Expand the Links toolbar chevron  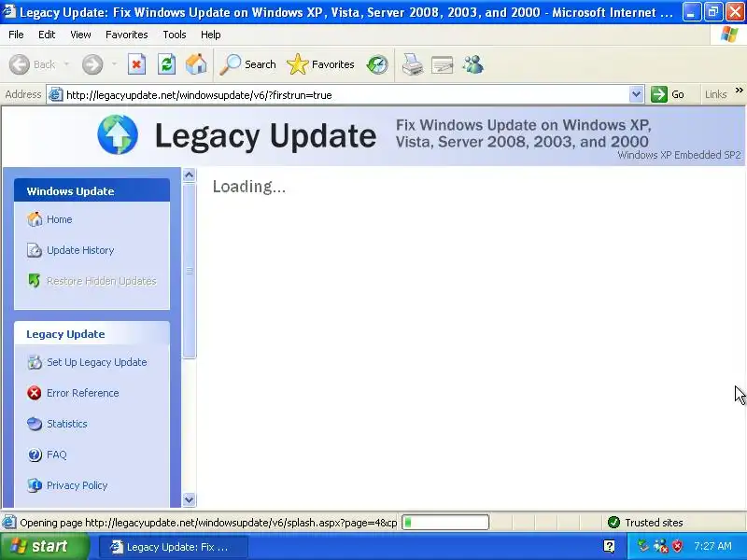coord(739,90)
